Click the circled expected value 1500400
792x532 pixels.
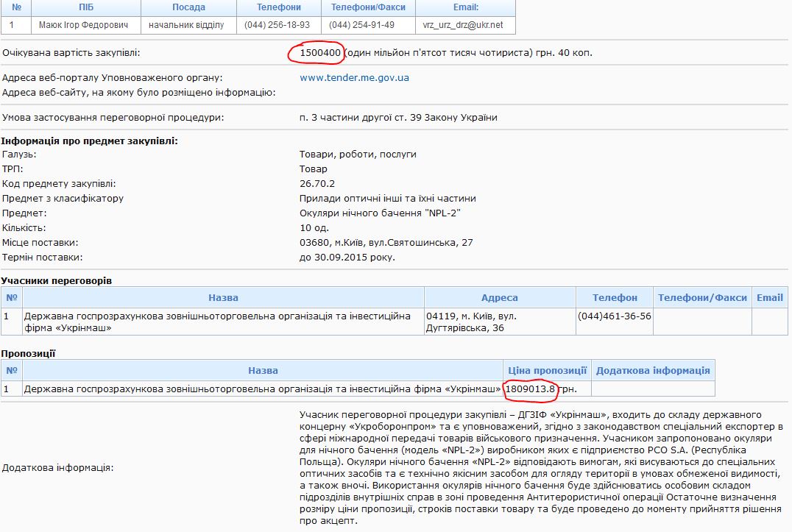point(320,53)
